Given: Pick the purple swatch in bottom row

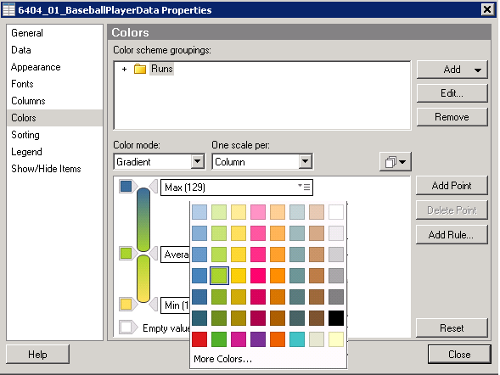Looking at the screenshot, I should coord(258,339).
